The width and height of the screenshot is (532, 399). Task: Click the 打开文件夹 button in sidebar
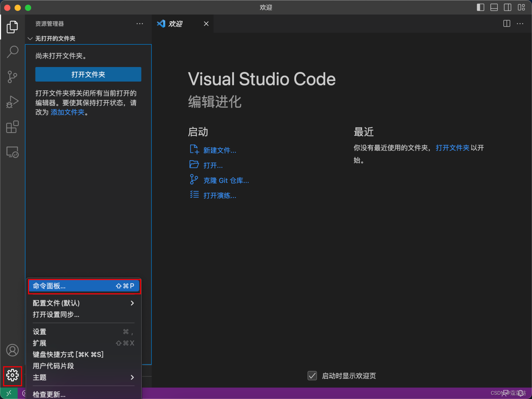pos(88,74)
